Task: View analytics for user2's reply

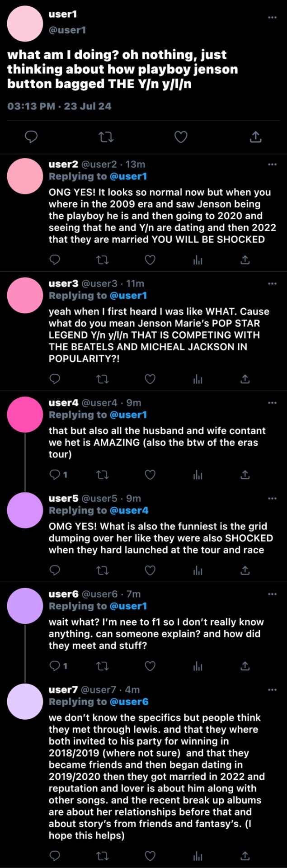Action: [x=198, y=260]
